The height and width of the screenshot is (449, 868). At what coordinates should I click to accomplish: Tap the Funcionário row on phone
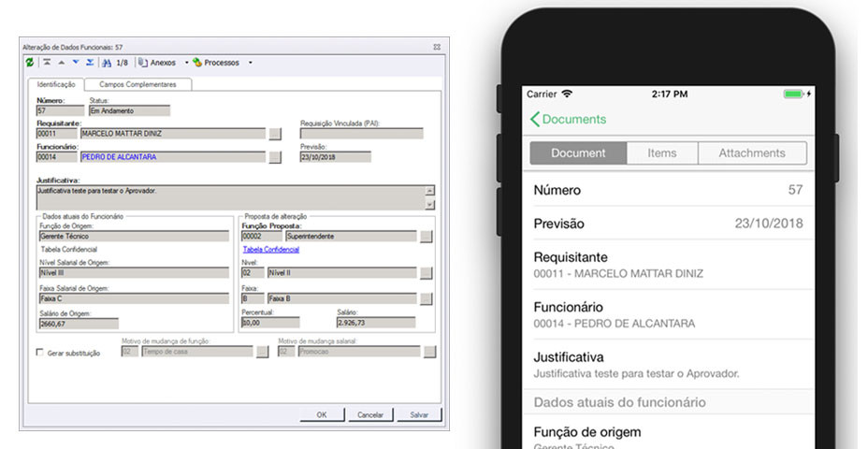[x=668, y=314]
